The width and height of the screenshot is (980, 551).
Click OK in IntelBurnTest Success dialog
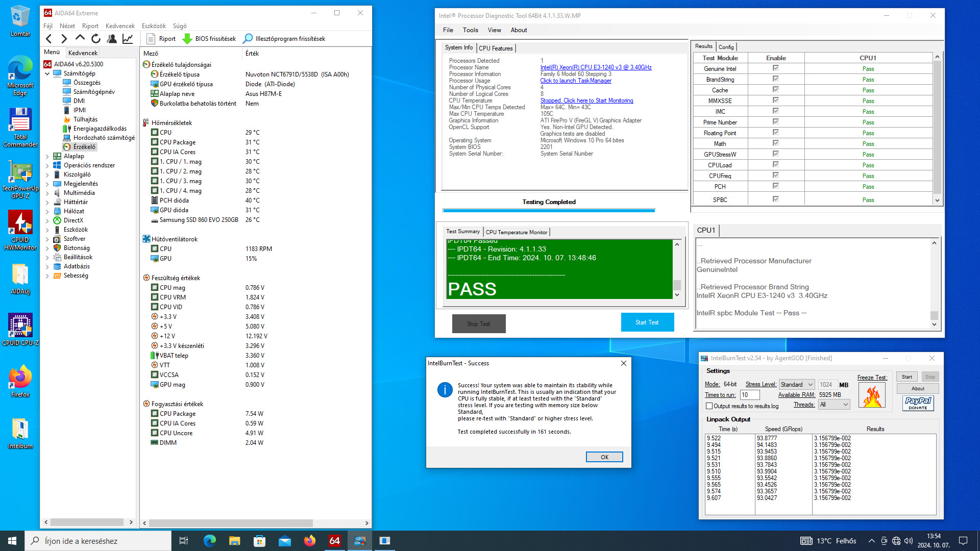(x=604, y=457)
